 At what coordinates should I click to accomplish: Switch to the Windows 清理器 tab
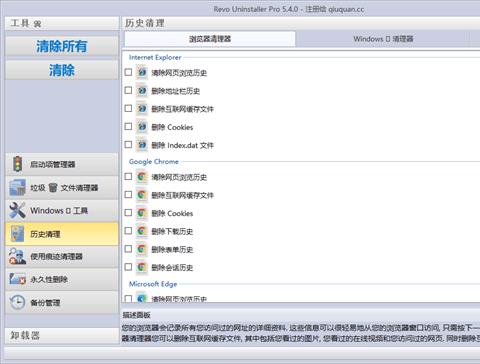coord(383,39)
